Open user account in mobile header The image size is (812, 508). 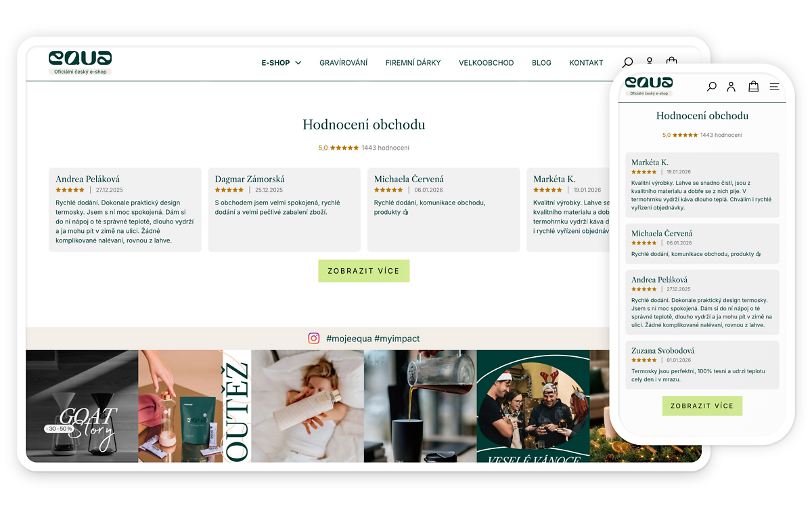pyautogui.click(x=731, y=87)
